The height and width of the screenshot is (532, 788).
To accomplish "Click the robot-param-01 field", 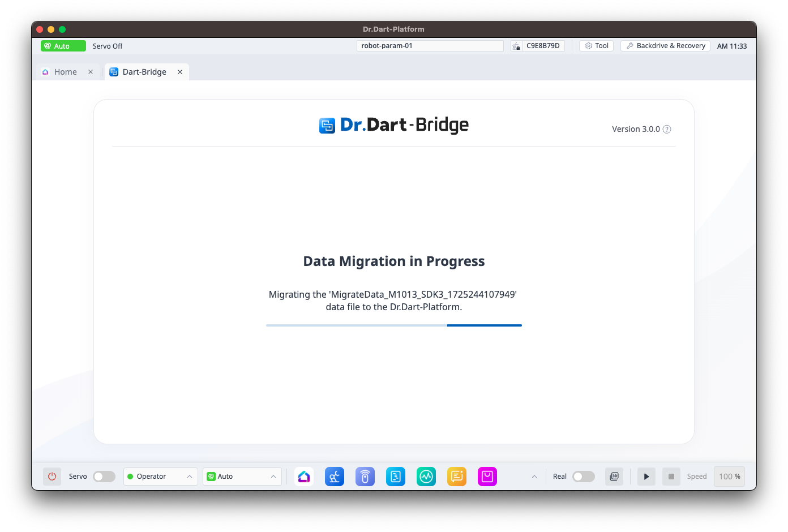I will click(430, 46).
